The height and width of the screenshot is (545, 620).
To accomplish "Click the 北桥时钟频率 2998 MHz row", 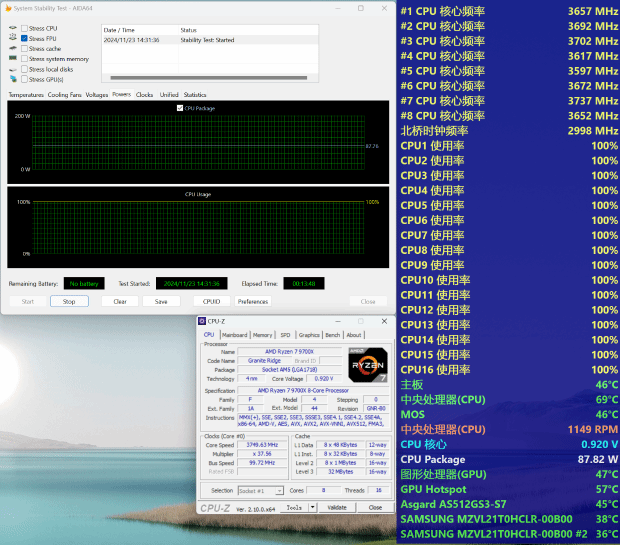I will [x=508, y=131].
